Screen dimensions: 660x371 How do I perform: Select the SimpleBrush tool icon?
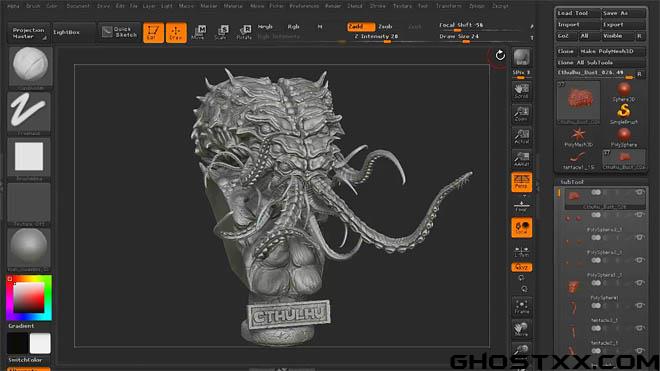click(624, 114)
